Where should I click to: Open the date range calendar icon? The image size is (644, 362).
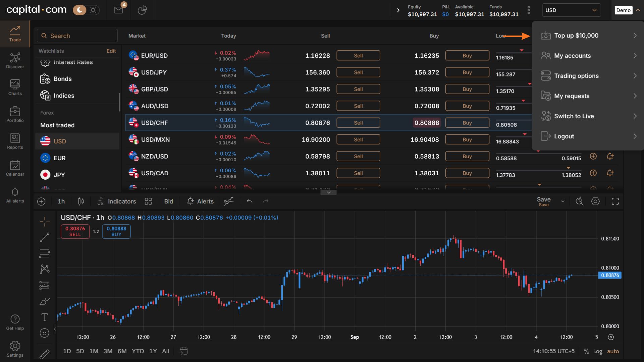(183, 351)
